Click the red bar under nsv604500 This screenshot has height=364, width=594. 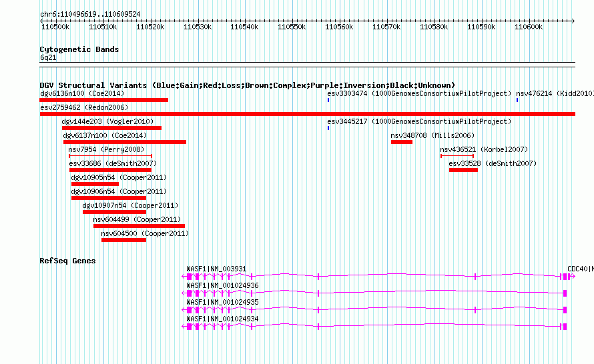(124, 240)
